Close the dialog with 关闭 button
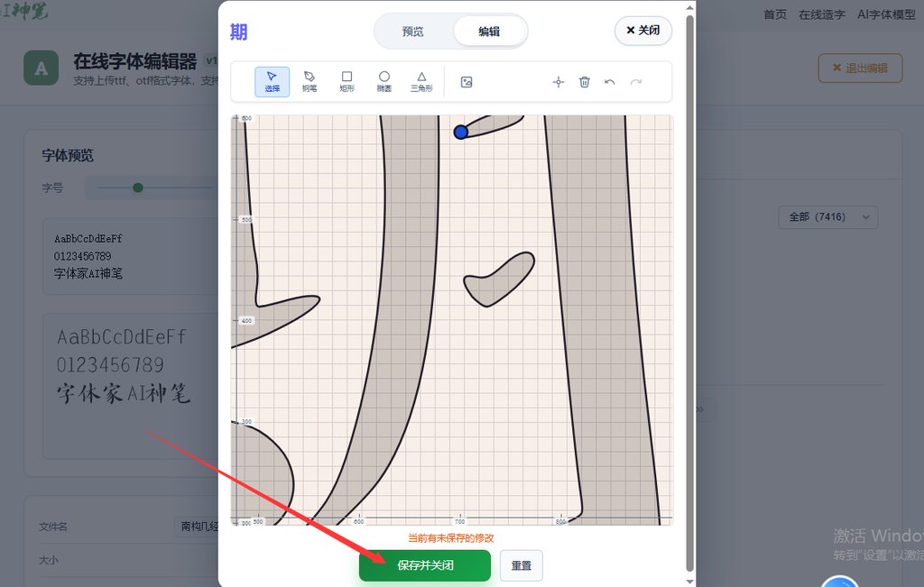The height and width of the screenshot is (587, 924). pyautogui.click(x=642, y=31)
